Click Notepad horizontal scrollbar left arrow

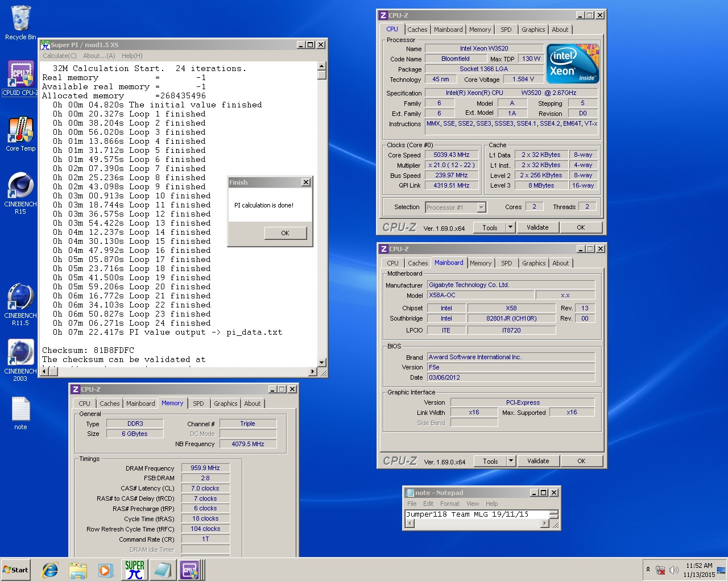point(408,523)
